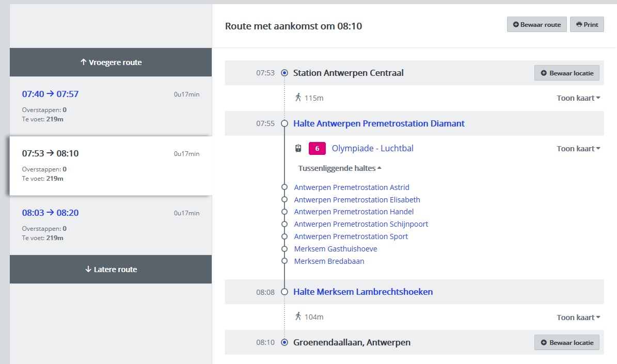617x364 pixels.
Task: Show later route with Latere route
Action: [110, 270]
